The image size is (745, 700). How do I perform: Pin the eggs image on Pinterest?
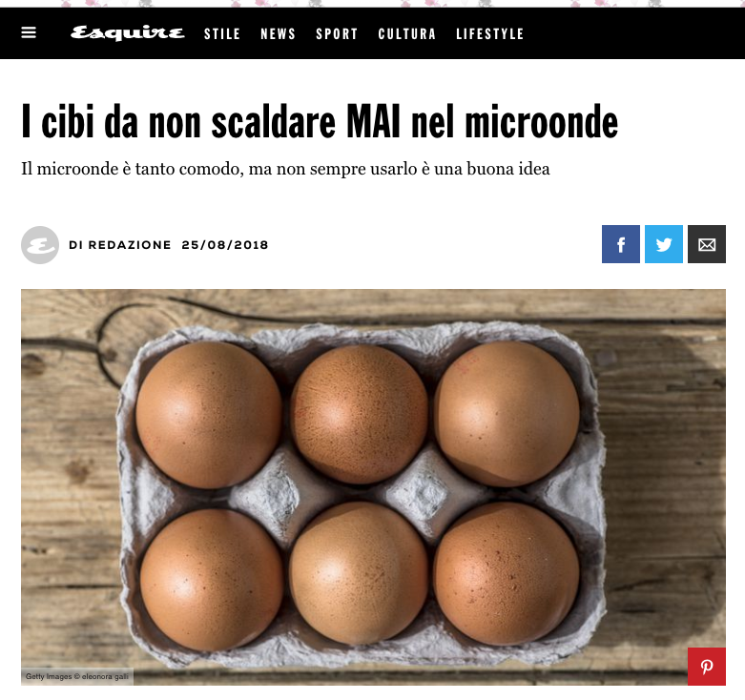click(707, 667)
